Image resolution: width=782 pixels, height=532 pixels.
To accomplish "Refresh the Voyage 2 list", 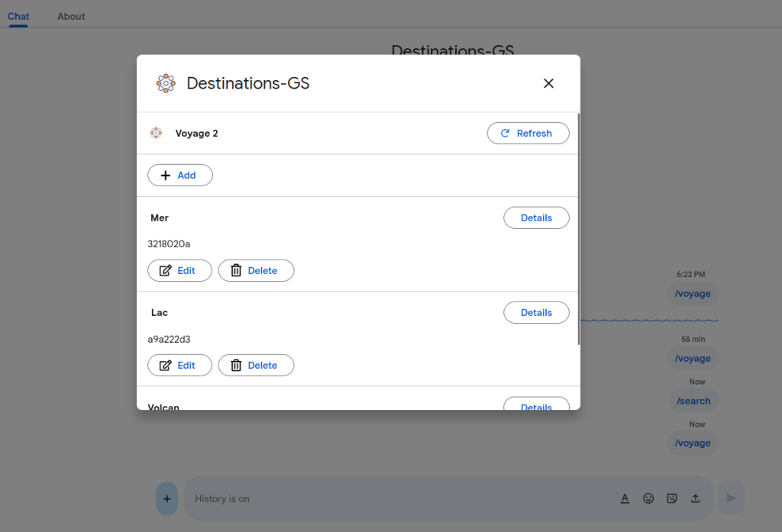I will 528,133.
